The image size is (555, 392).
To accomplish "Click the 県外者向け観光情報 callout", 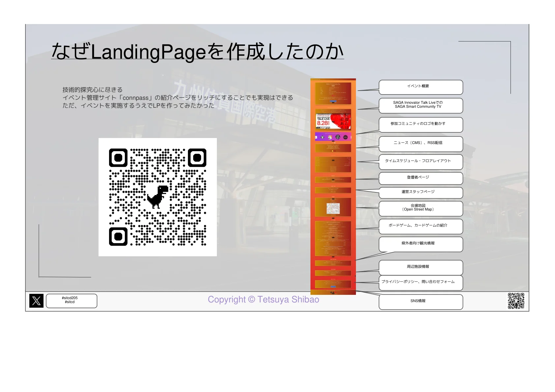I will [x=421, y=244].
